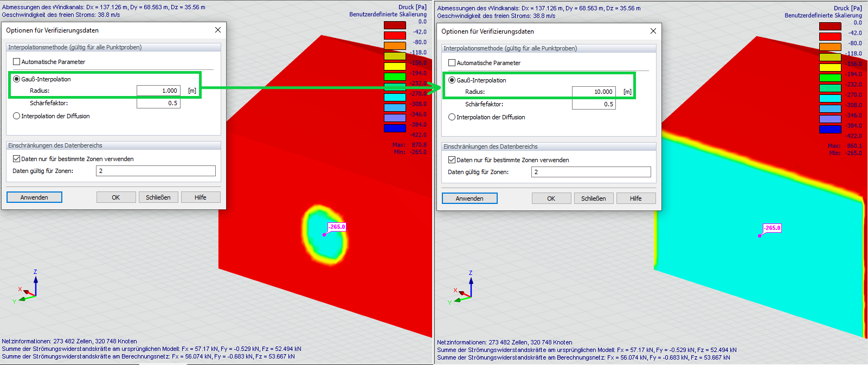The height and width of the screenshot is (365, 868).
Task: Click Netzinformationen line in right view
Action: coord(505,342)
